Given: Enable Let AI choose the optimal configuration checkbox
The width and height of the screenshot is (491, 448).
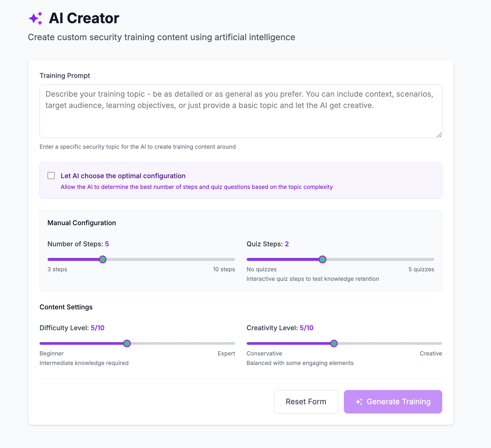Looking at the screenshot, I should click(x=51, y=176).
